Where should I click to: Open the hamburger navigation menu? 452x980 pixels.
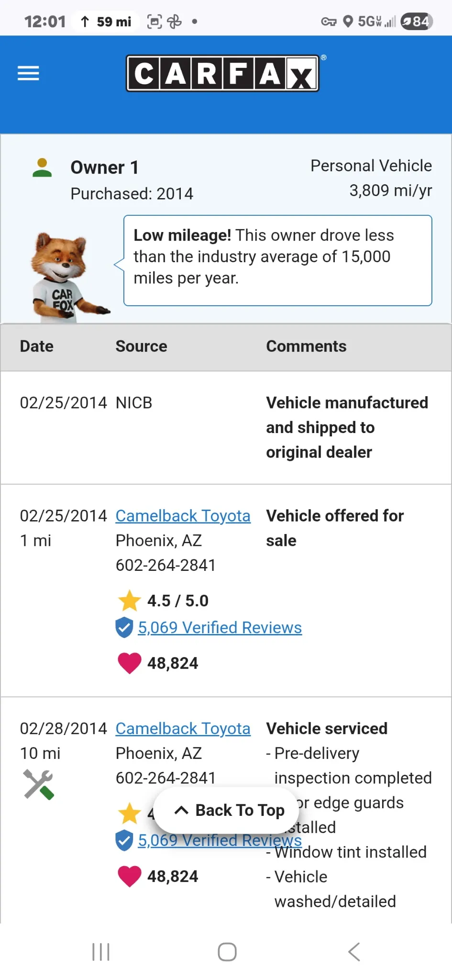(x=28, y=73)
